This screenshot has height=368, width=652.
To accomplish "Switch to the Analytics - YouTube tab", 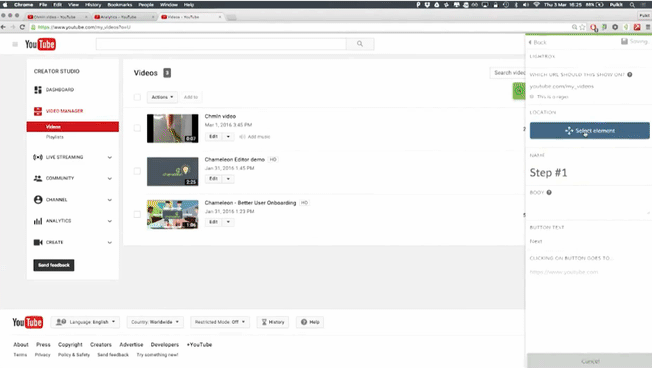I will click(123, 17).
